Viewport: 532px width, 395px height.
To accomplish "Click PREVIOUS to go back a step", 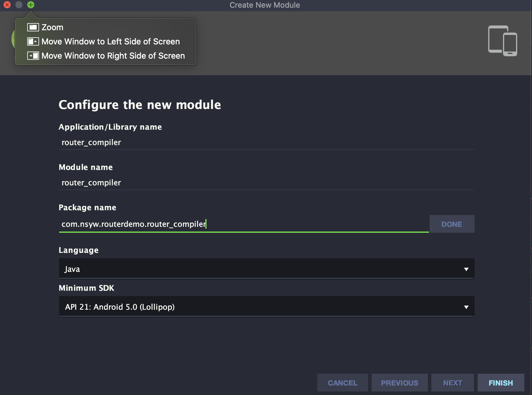I will pyautogui.click(x=399, y=383).
